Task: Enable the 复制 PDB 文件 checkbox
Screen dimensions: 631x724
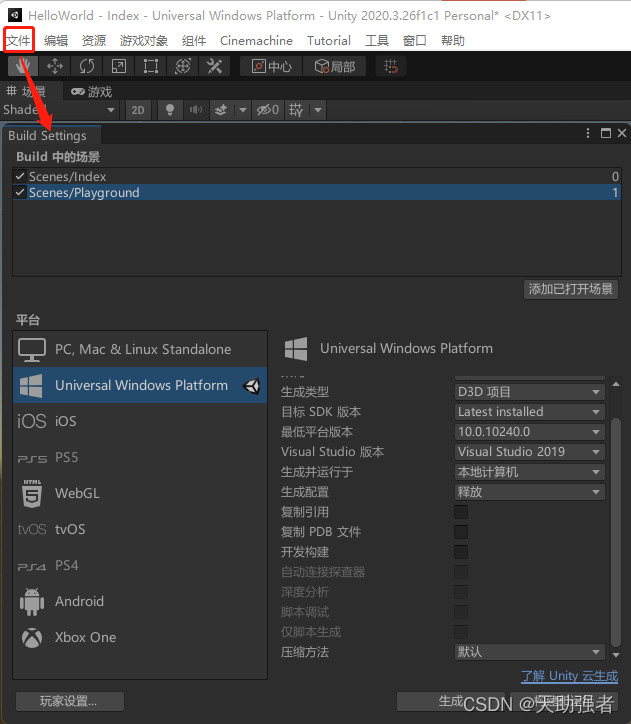Action: tap(461, 532)
